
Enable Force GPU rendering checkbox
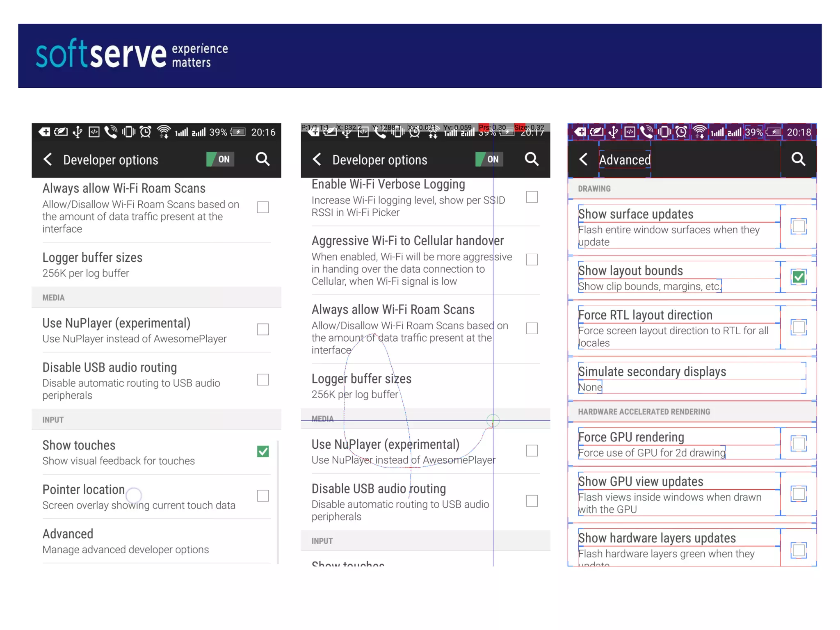click(x=799, y=443)
